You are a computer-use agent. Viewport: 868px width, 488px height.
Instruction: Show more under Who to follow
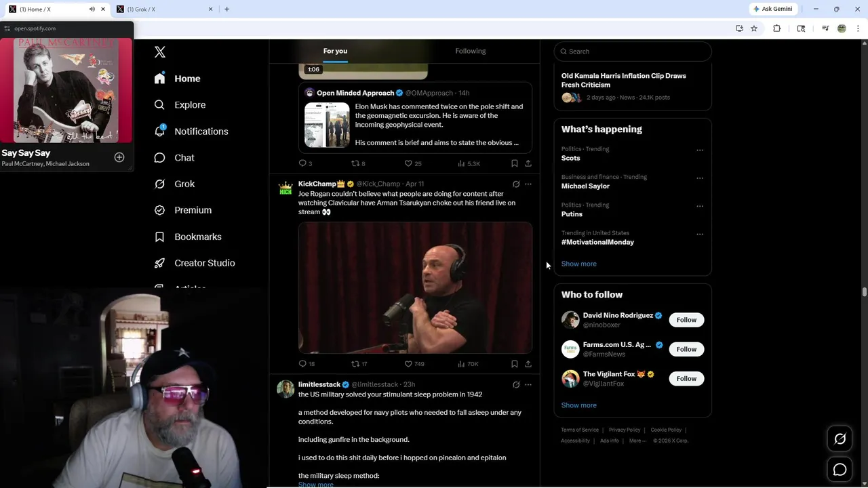pyautogui.click(x=578, y=405)
